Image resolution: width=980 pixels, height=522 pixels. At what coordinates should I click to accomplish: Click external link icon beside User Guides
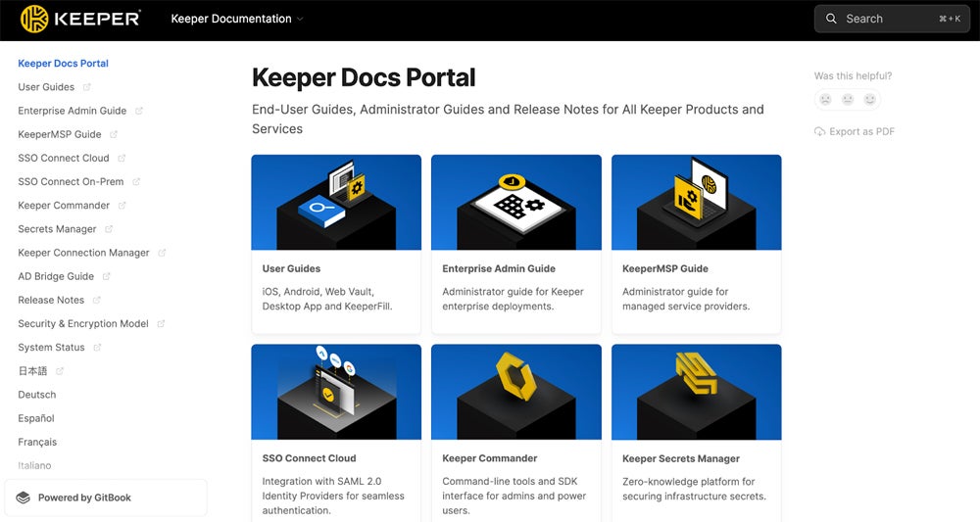pyautogui.click(x=87, y=87)
